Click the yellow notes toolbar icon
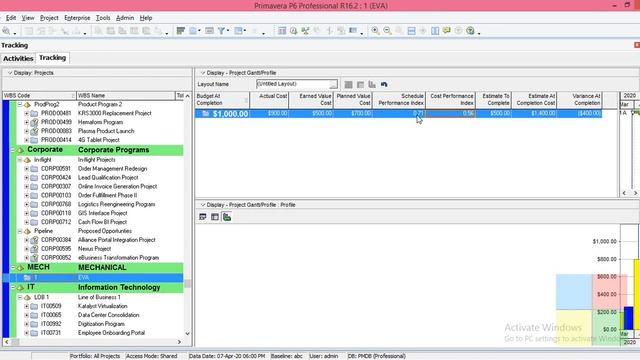Image resolution: width=640 pixels, height=360 pixels. pos(447,31)
